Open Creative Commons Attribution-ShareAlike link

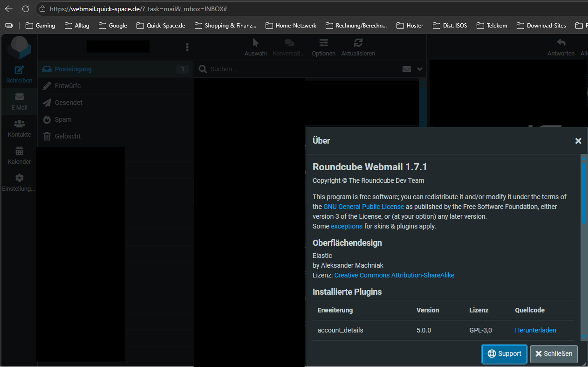[x=394, y=275]
